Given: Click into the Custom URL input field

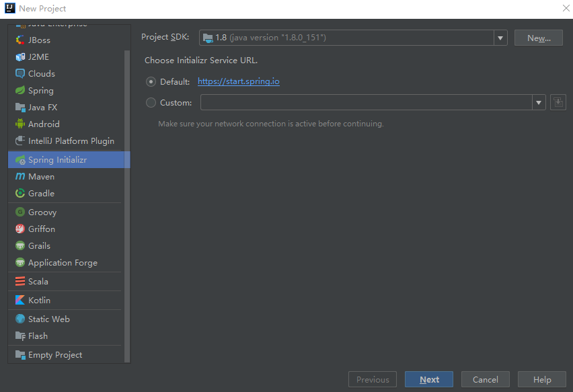Looking at the screenshot, I should point(366,102).
